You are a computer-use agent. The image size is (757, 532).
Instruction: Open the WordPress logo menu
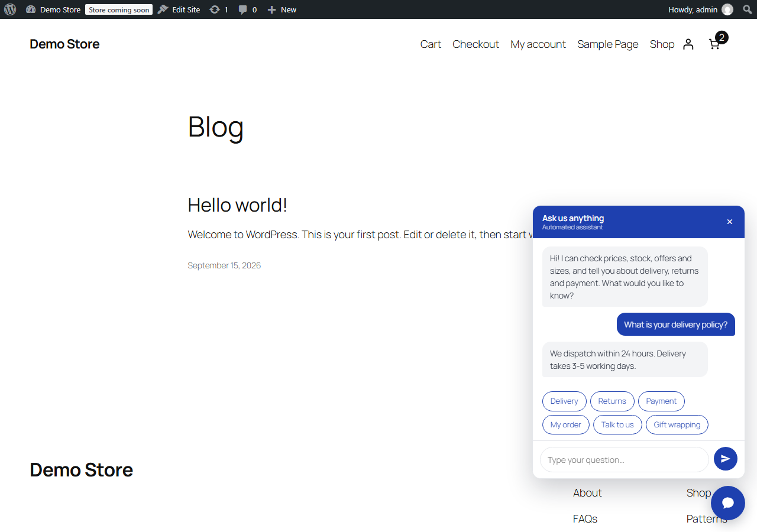click(10, 9)
